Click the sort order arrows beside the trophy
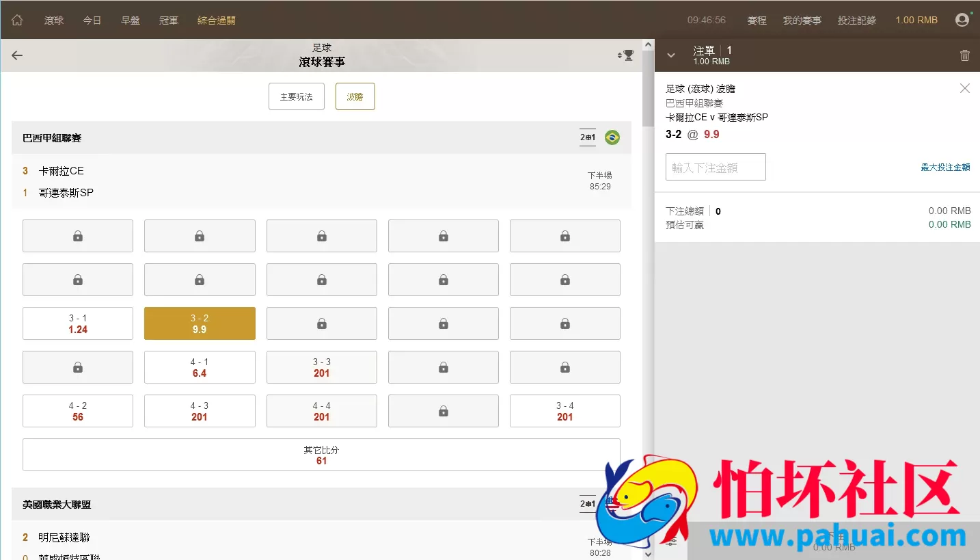 [x=620, y=55]
